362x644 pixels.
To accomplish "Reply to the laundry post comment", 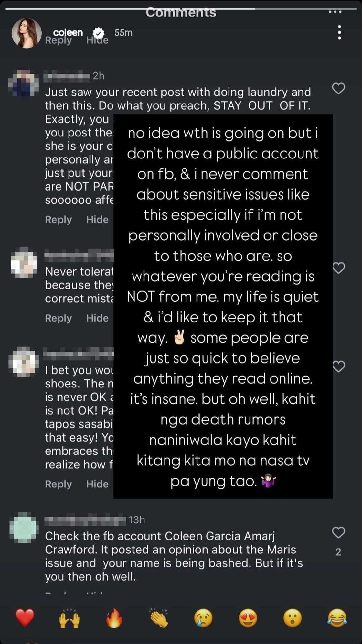I will pyautogui.click(x=58, y=220).
